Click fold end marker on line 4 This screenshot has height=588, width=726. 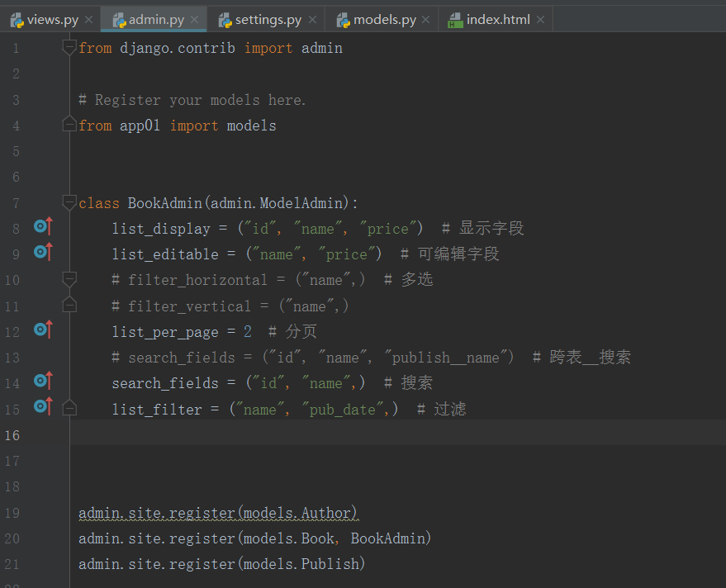[69, 126]
